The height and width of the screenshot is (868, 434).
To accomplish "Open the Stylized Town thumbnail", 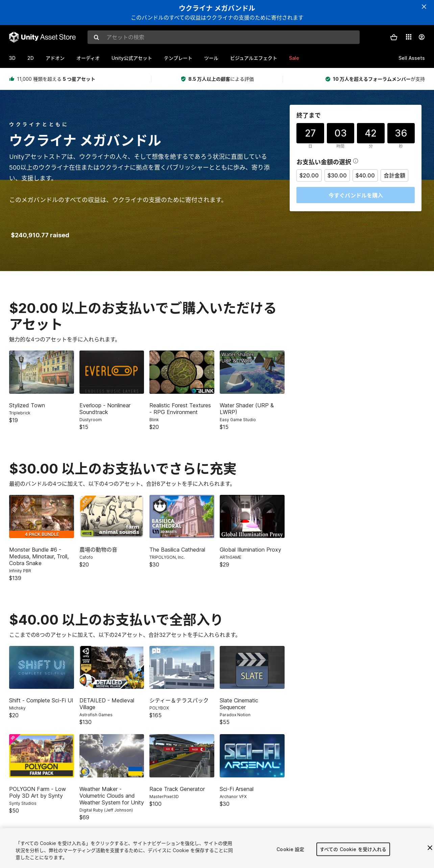I will point(42,372).
